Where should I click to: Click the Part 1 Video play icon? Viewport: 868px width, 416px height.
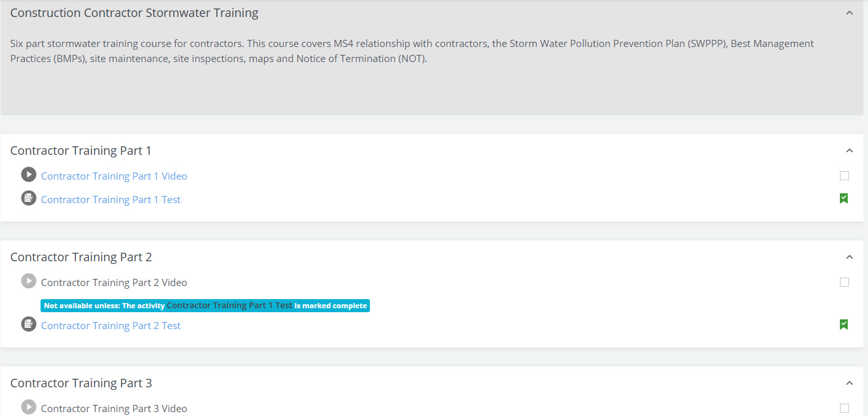click(29, 175)
